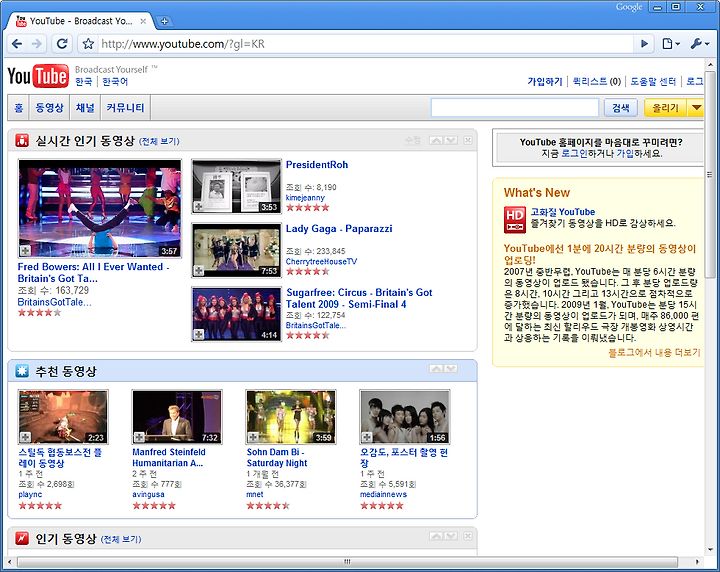The image size is (720, 572).
Task: Expand the 올리기 upload dropdown arrow
Action: (695, 108)
